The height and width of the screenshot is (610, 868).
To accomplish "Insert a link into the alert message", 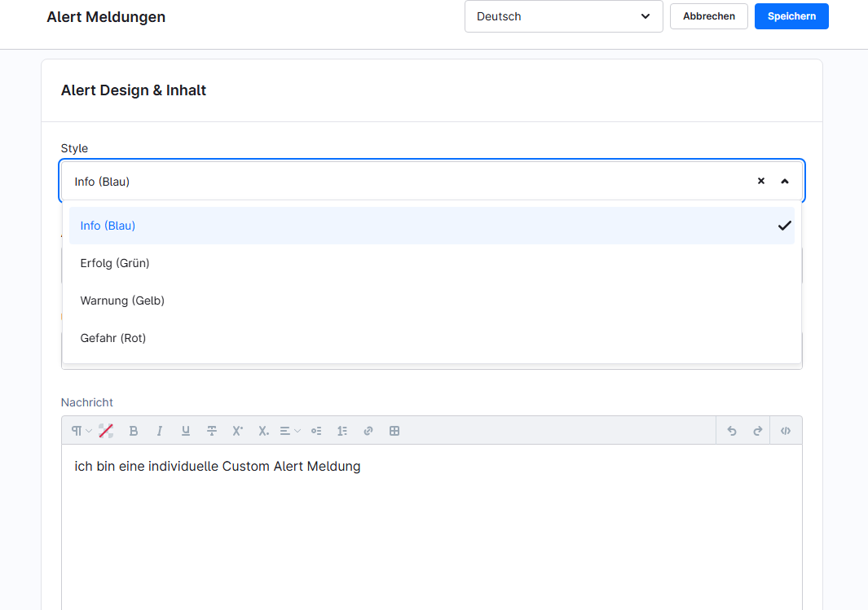I will point(368,430).
